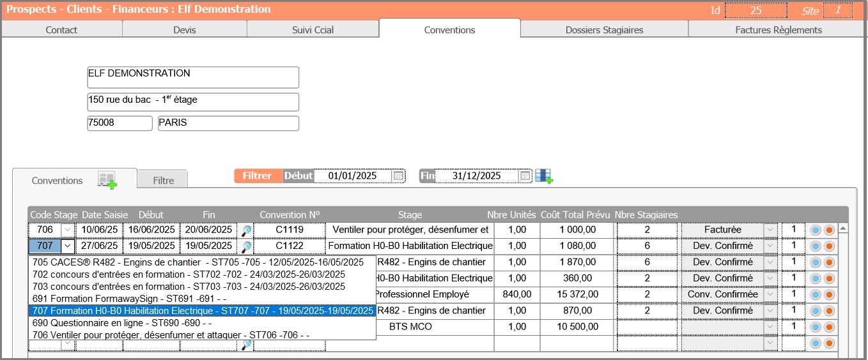868x360 pixels.
Task: Click the Site field showing 1
Action: click(x=837, y=10)
